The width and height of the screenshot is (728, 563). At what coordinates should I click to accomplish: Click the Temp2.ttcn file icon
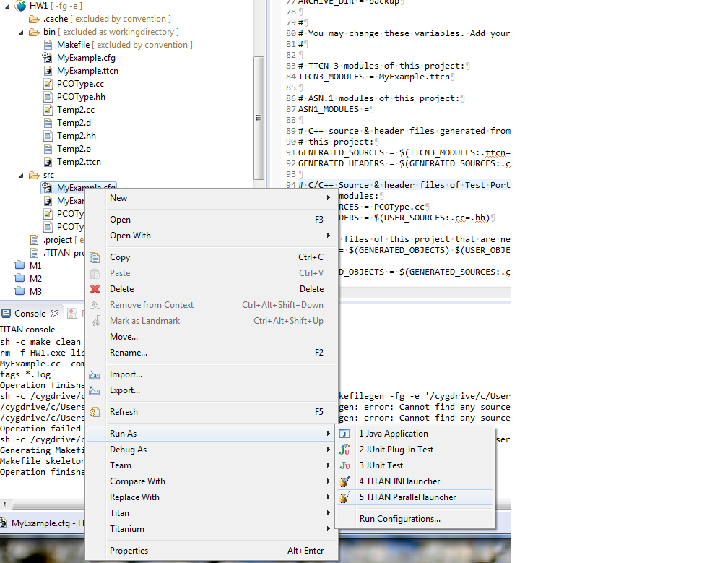click(48, 162)
